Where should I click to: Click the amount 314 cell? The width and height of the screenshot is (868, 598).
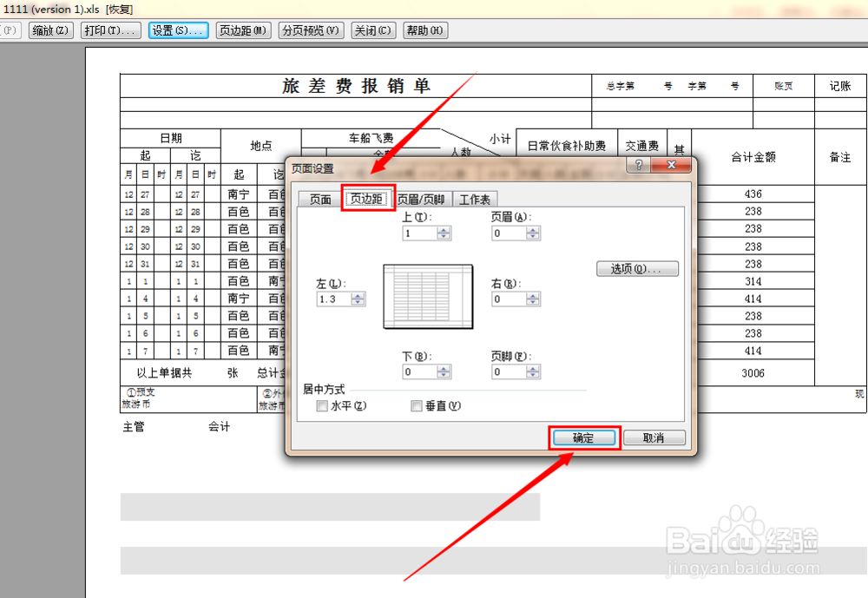pos(753,281)
